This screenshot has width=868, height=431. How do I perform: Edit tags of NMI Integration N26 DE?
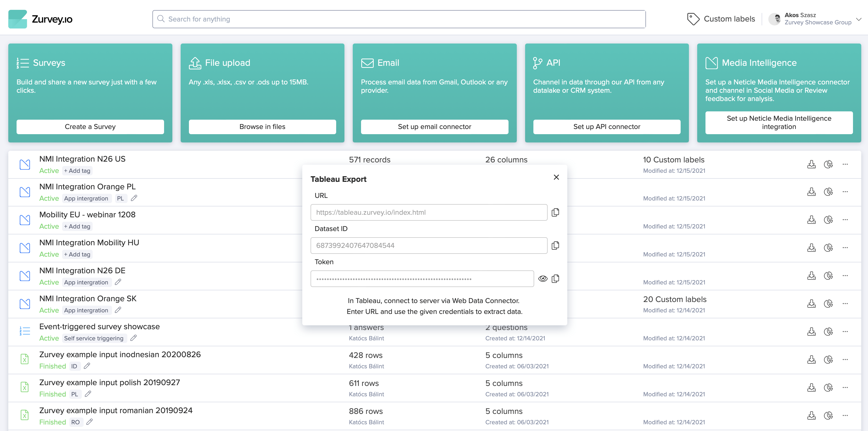[x=118, y=282]
